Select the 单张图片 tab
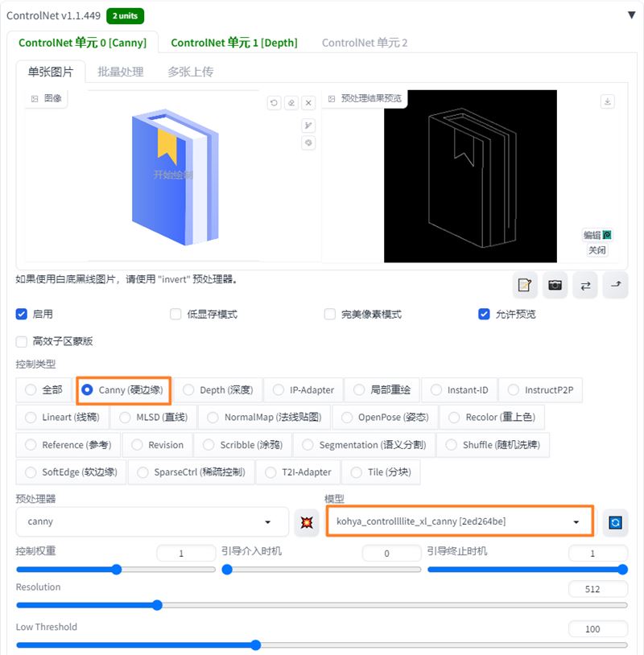The image size is (644, 655). tap(51, 72)
